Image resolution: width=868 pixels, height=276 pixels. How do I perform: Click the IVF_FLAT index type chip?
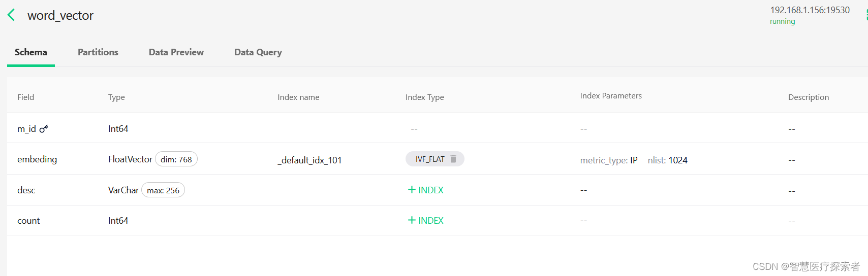435,159
